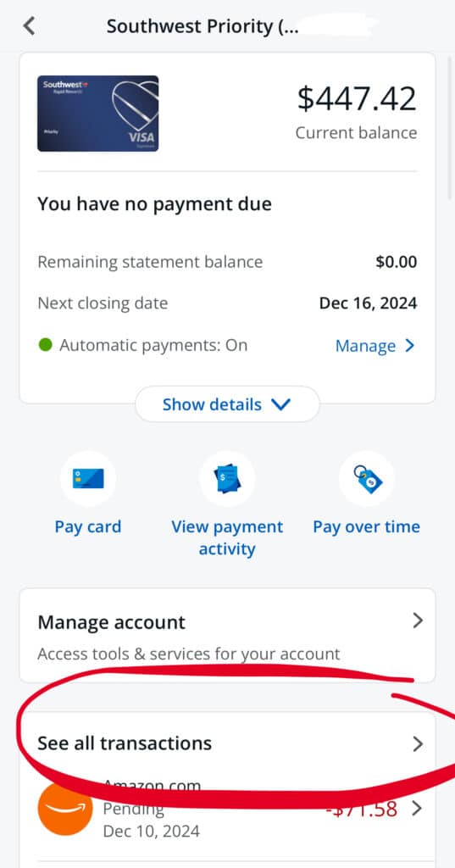Image resolution: width=455 pixels, height=868 pixels.
Task: Click the green automatic payments status dot
Action: click(46, 345)
